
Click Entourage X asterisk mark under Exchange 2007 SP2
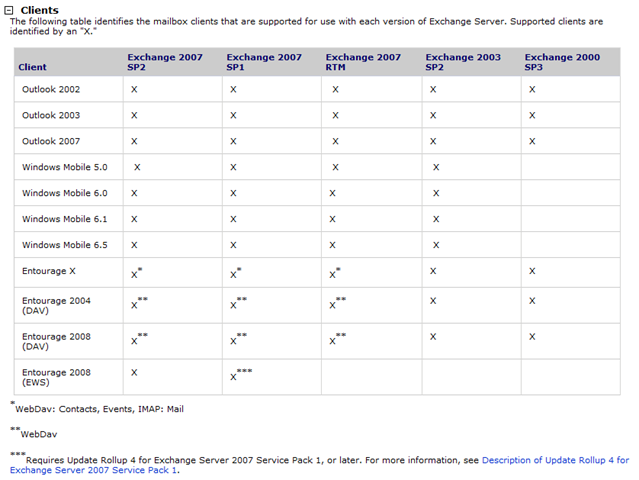click(137, 273)
